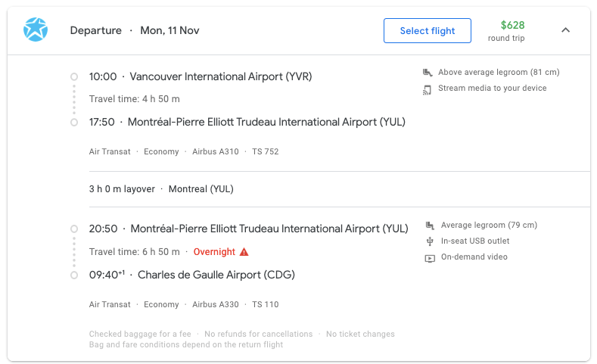The height and width of the screenshot is (364, 597).
Task: Click the $628 round trip price
Action: [507, 31]
